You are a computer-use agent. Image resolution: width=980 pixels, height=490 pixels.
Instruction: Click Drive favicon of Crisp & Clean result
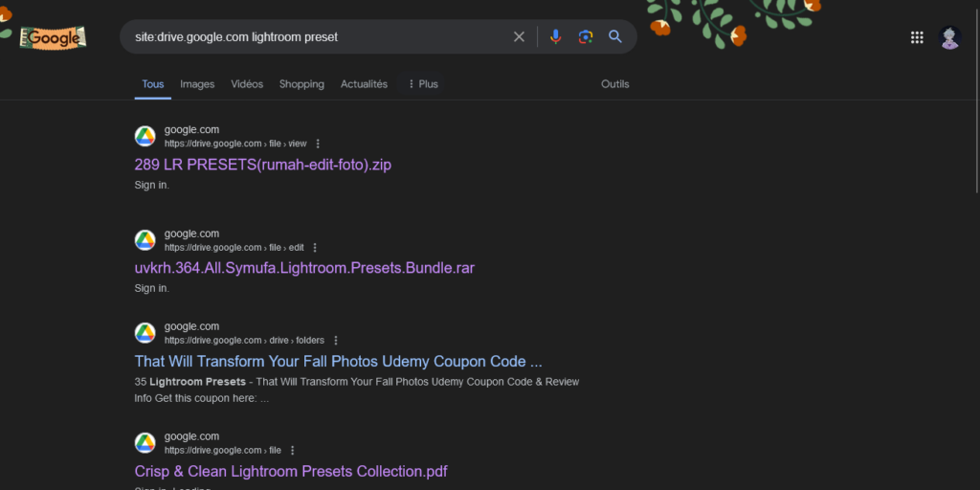145,443
